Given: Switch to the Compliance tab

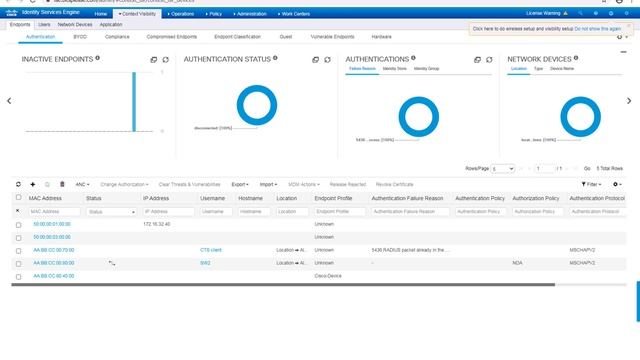Looking at the screenshot, I should point(117,37).
